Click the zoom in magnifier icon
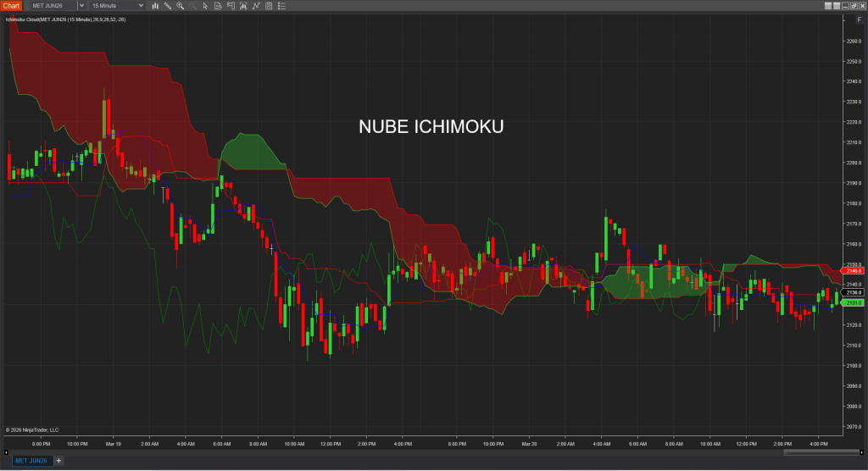Image resolution: width=868 pixels, height=471 pixels. pyautogui.click(x=180, y=5)
